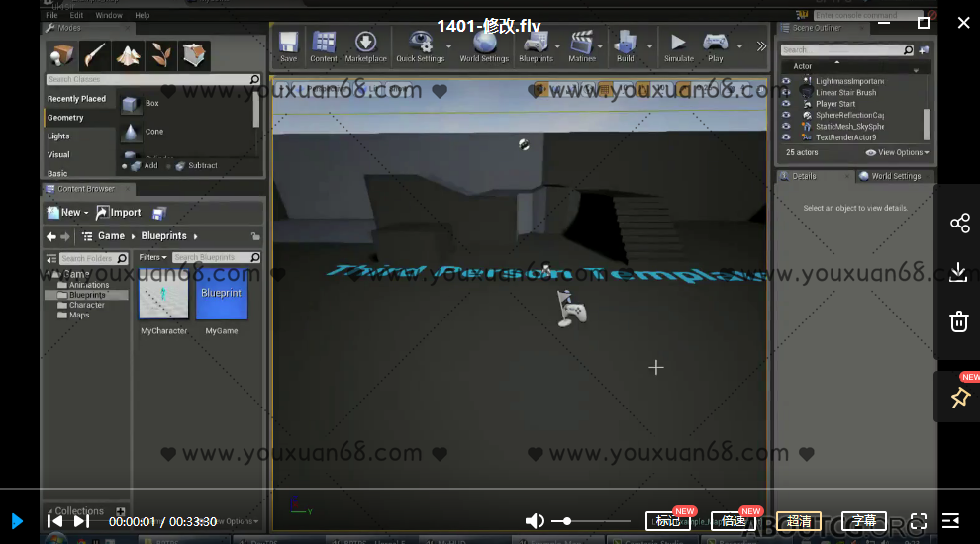Open the video playlist menu icon
The image size is (980, 544).
point(950,521)
